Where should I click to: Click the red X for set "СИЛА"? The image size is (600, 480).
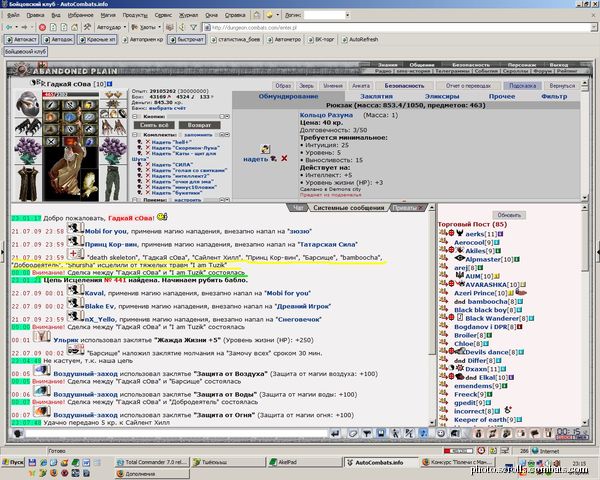tap(148, 165)
